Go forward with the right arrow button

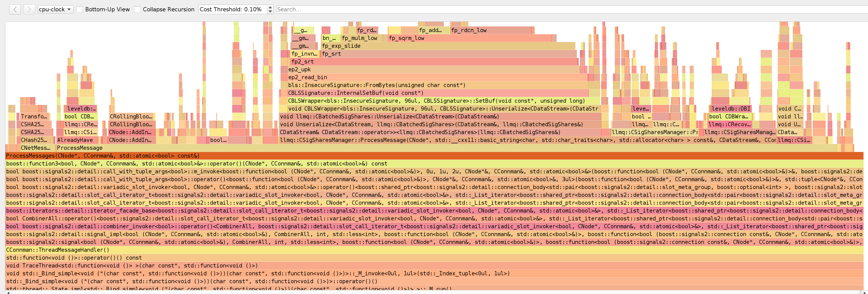pos(29,9)
